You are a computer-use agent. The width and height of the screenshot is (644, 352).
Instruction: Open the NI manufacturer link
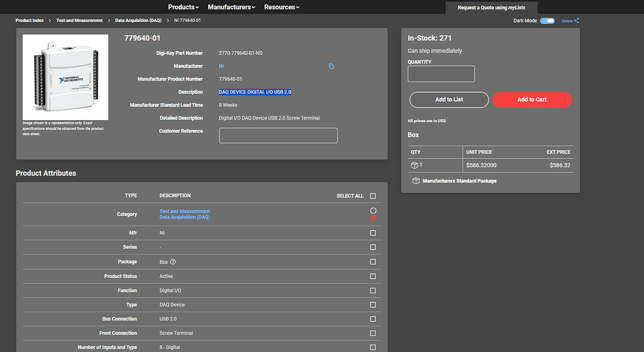click(x=221, y=66)
